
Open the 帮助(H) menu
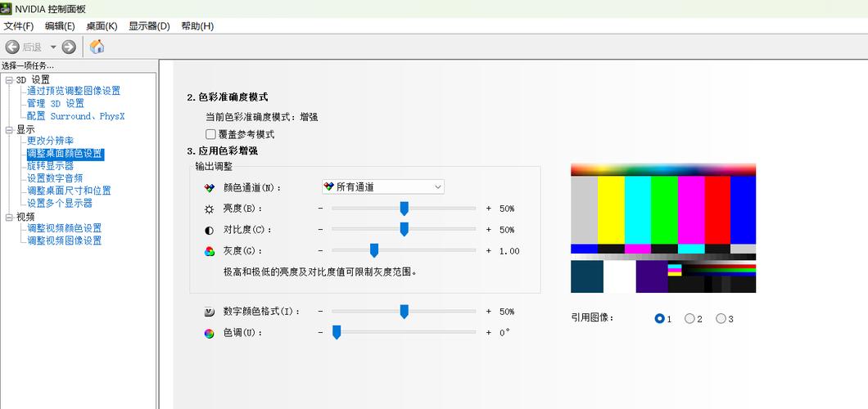197,26
